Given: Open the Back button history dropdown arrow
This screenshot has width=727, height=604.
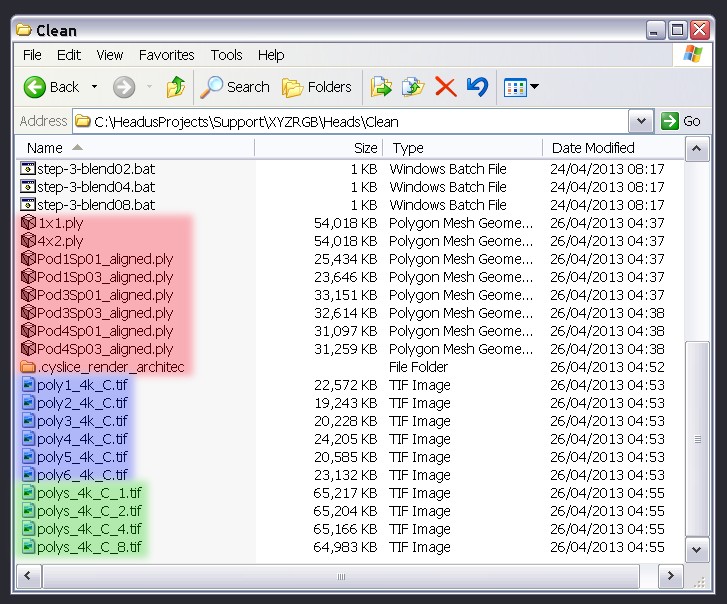Looking at the screenshot, I should [95, 87].
